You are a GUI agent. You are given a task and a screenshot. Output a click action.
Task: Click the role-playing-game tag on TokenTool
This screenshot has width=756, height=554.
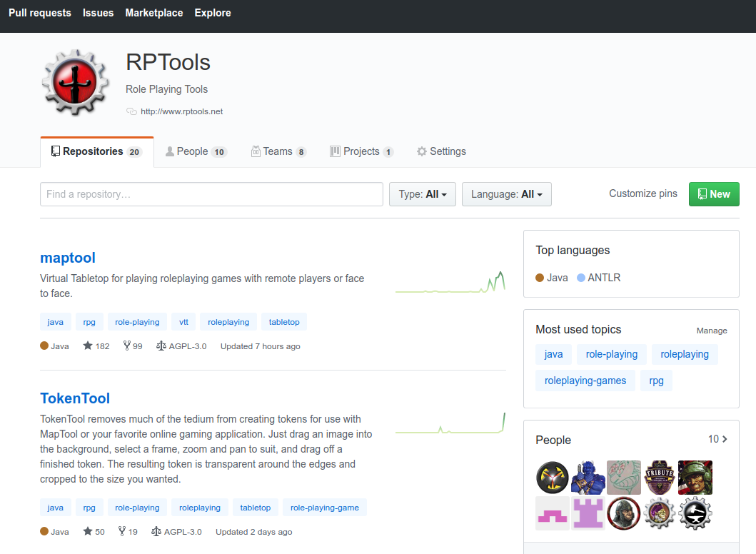click(x=325, y=508)
